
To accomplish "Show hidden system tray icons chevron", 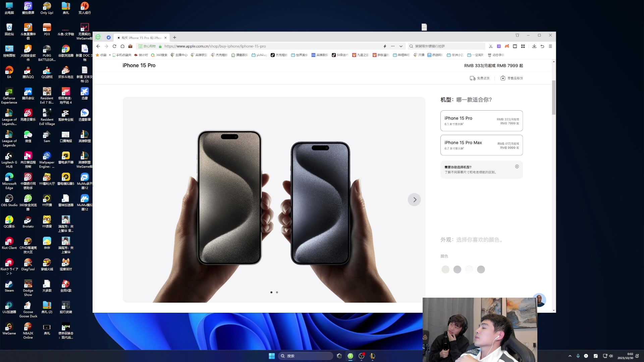I will (x=570, y=356).
